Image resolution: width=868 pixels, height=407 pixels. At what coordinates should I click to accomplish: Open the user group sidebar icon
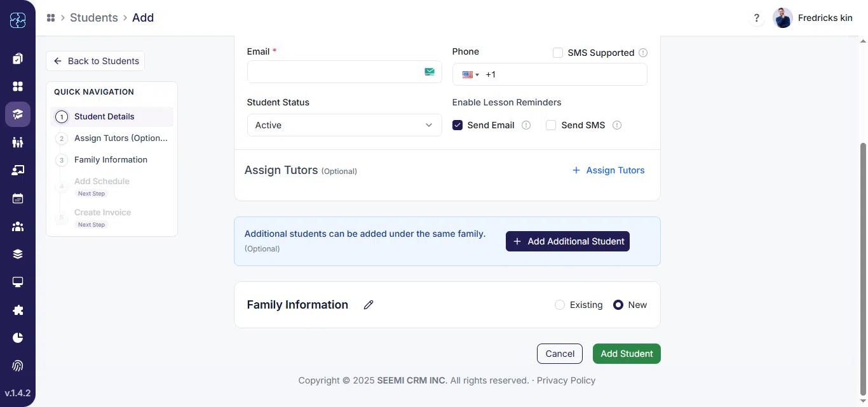[x=18, y=226]
